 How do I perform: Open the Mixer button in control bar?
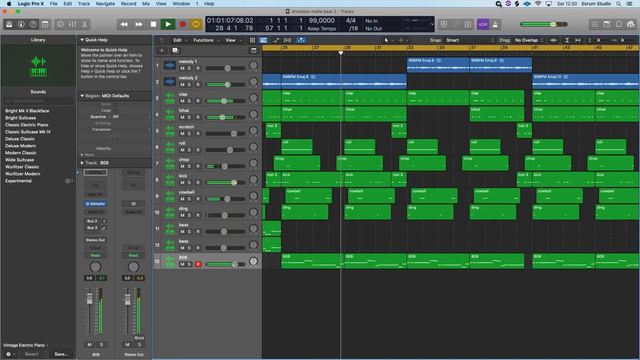pos(72,24)
